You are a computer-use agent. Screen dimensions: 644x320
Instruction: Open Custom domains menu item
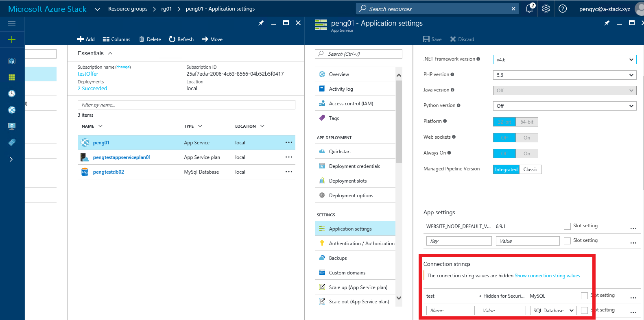pyautogui.click(x=355, y=272)
